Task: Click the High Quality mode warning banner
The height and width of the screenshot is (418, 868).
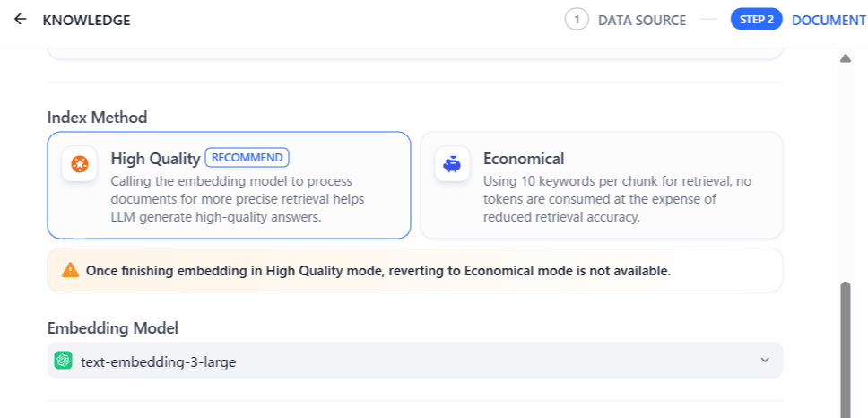Action: click(415, 270)
